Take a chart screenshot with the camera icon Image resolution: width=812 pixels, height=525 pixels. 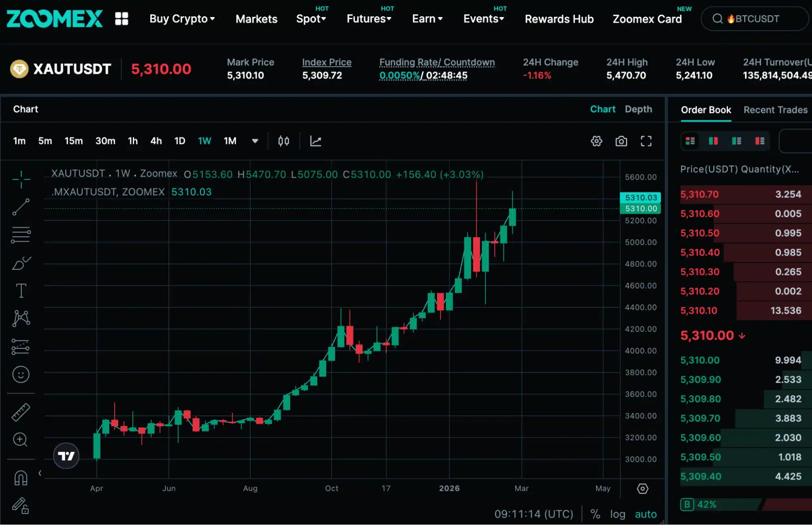tap(621, 141)
